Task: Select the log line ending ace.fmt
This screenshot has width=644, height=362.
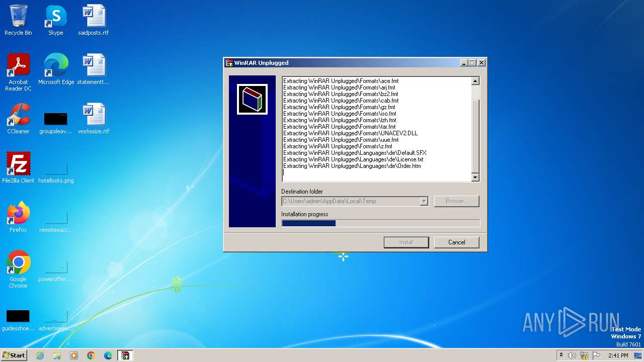Action: (341, 81)
